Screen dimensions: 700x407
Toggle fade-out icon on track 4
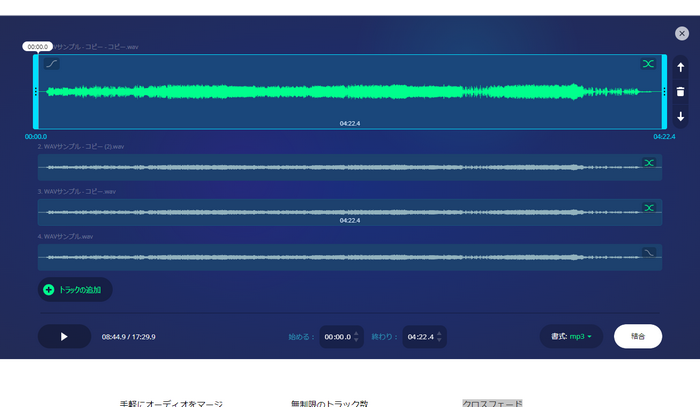pos(649,252)
